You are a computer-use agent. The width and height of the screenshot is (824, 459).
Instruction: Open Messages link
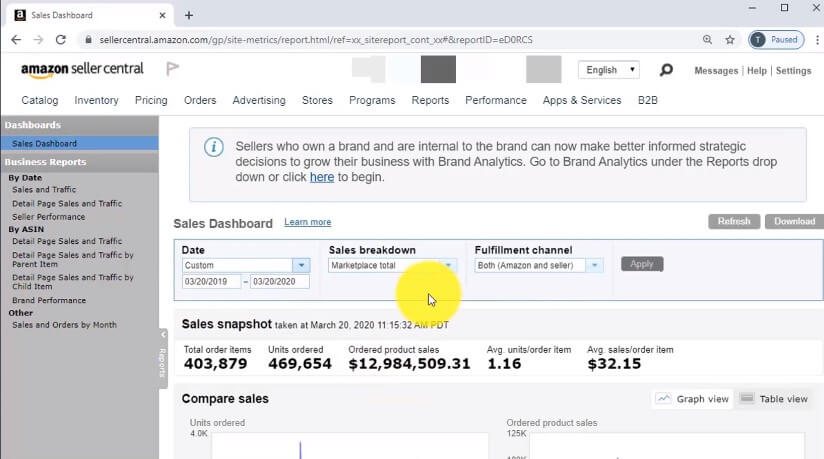click(x=716, y=70)
